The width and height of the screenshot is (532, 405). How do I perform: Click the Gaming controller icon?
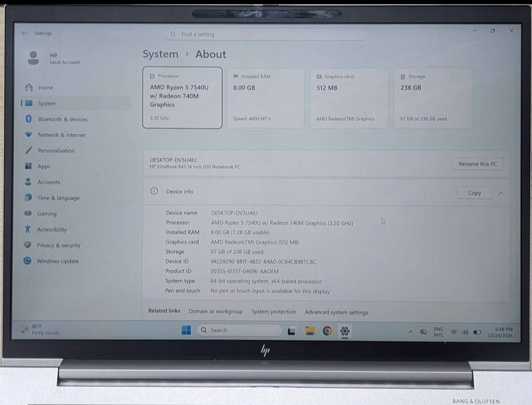tap(28, 214)
